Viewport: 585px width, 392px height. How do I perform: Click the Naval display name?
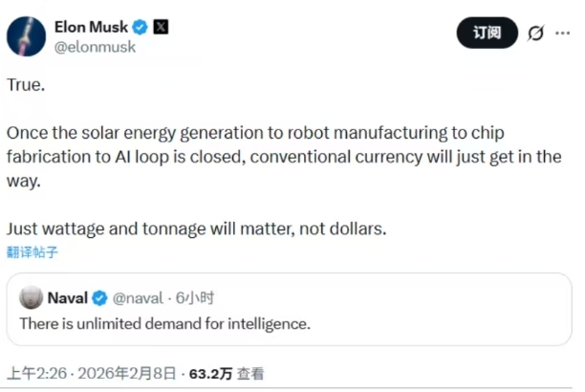[67, 297]
